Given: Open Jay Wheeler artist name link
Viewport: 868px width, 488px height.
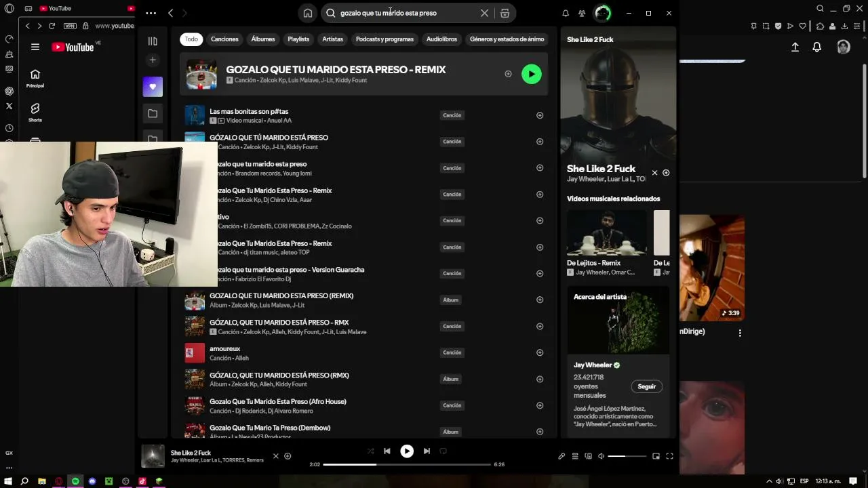Looking at the screenshot, I should point(593,365).
